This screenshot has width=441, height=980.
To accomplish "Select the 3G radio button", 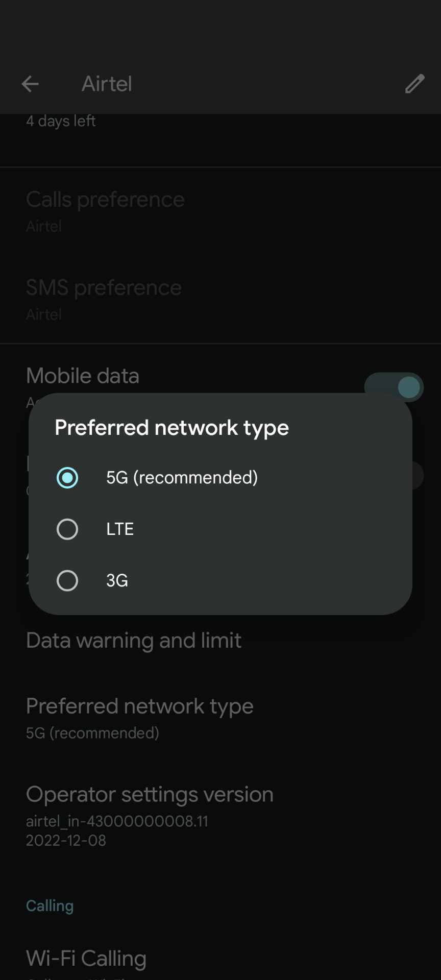I will pyautogui.click(x=67, y=581).
